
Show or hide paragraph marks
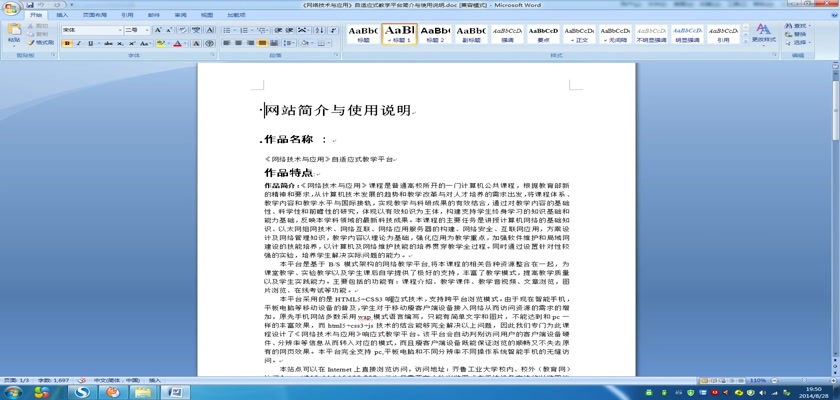pos(333,30)
